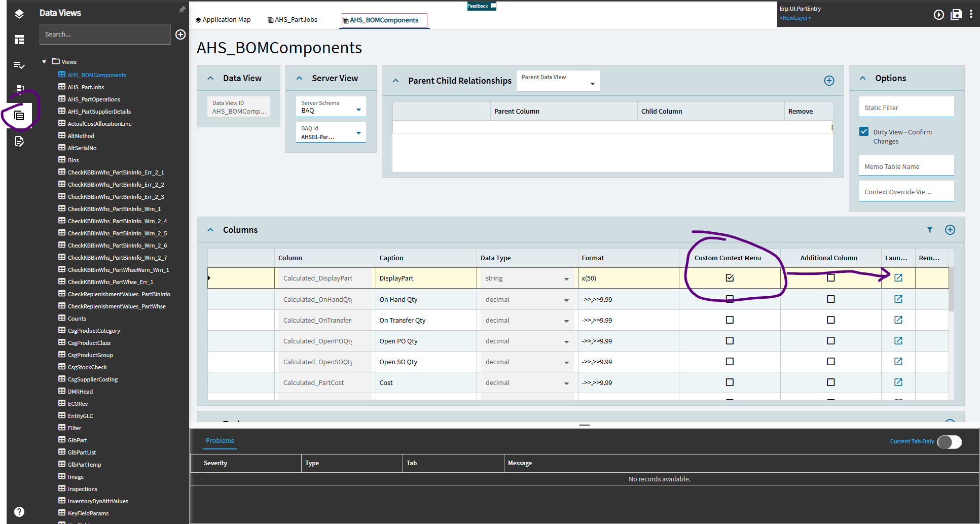Save the layer with the save icon
The image size is (980, 524).
tap(956, 15)
